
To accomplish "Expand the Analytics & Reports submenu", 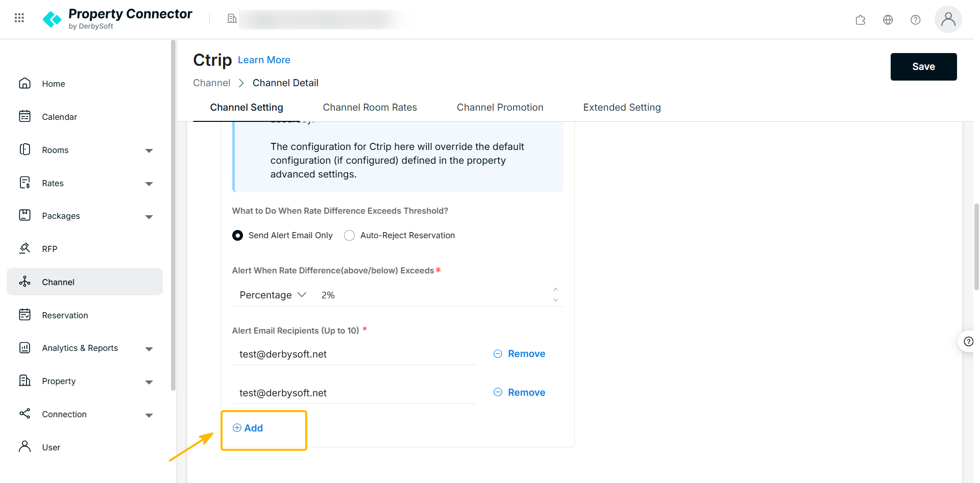I will pyautogui.click(x=149, y=349).
